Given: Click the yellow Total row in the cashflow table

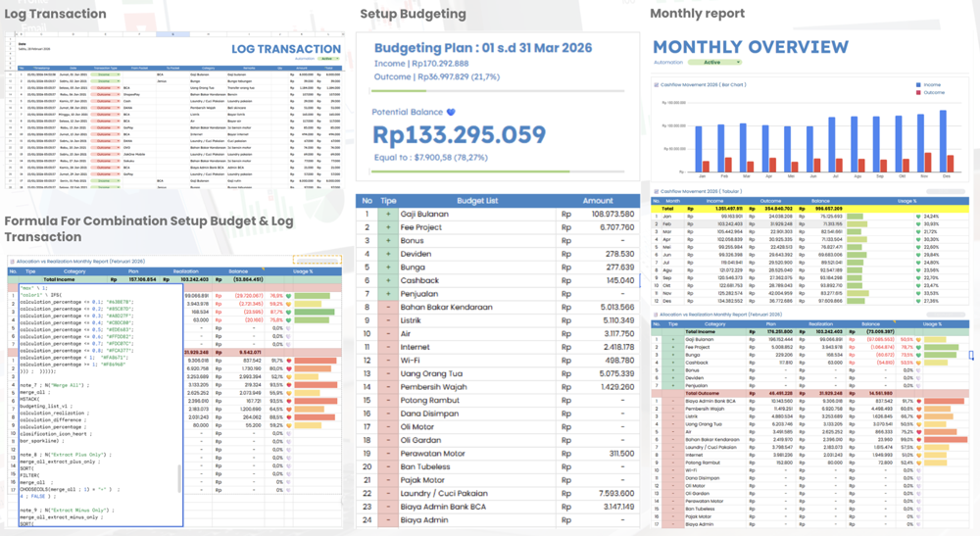Looking at the screenshot, I should point(810,209).
